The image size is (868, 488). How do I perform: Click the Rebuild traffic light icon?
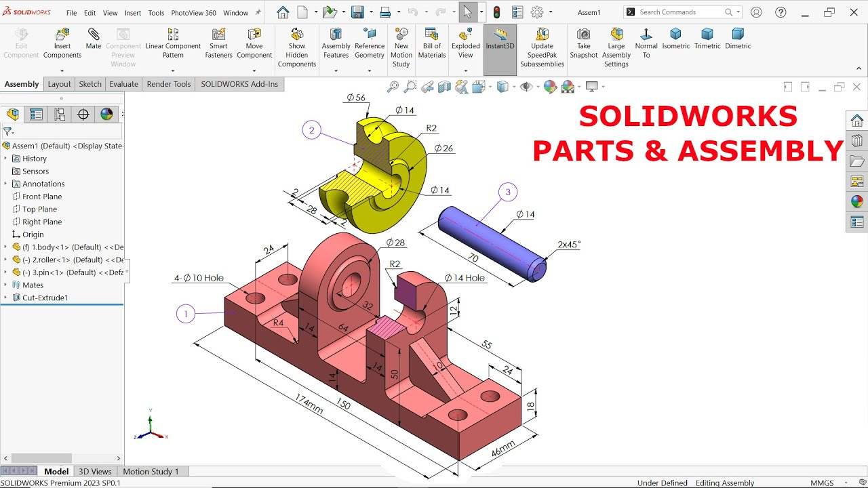coord(496,12)
